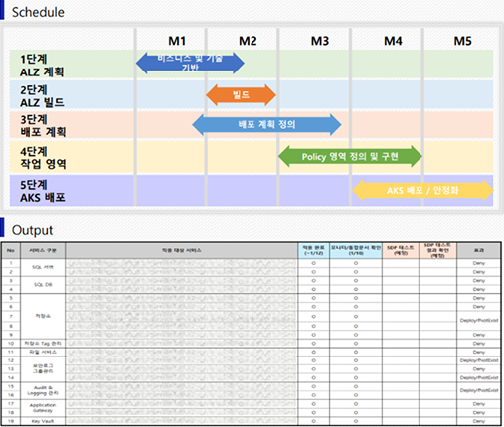Screen dimensions: 504x427
Task: Click the 'Deny' value in row 17
Action: tap(479, 404)
